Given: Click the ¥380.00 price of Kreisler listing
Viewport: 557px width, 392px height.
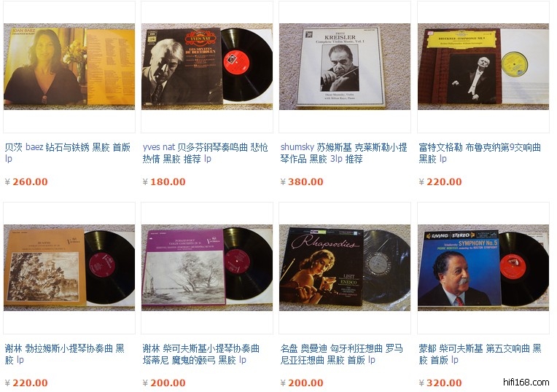Looking at the screenshot, I should coord(302,182).
